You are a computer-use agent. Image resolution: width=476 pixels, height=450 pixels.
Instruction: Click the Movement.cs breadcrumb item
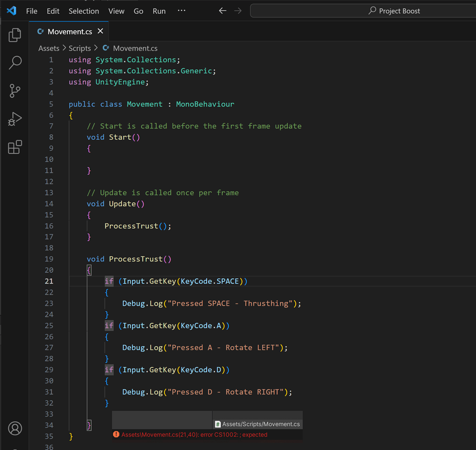(x=135, y=48)
